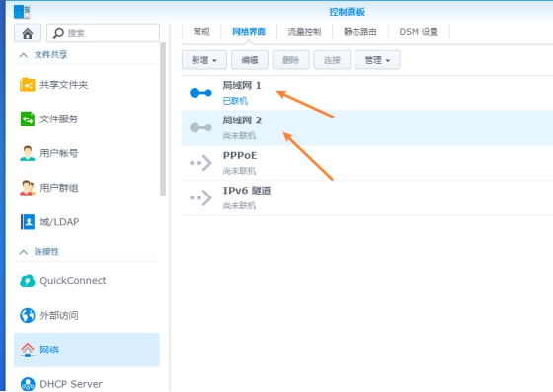This screenshot has width=553, height=392.
Task: Open the 管理 dropdown button
Action: pos(377,60)
